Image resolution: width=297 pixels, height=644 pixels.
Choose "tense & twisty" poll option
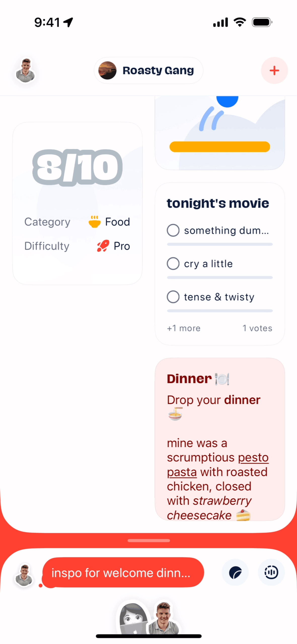pos(173,297)
